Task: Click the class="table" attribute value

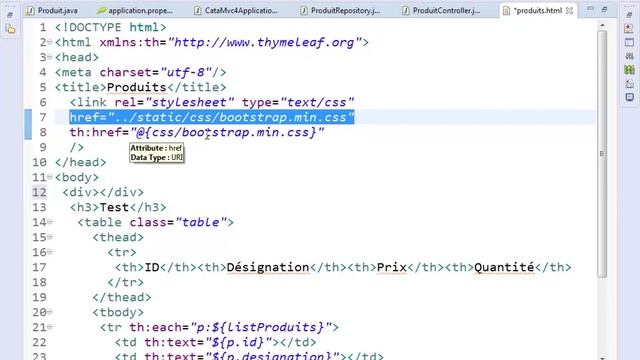Action: coord(200,222)
